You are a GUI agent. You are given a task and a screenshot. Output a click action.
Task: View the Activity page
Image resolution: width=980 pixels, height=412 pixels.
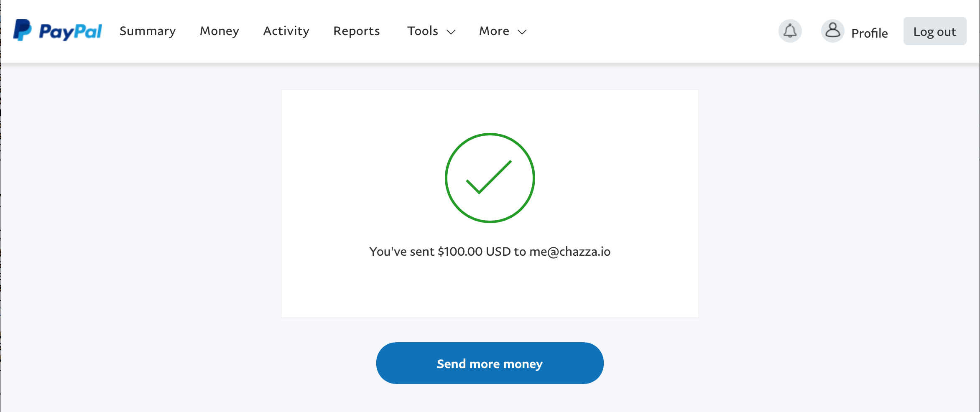coord(286,31)
